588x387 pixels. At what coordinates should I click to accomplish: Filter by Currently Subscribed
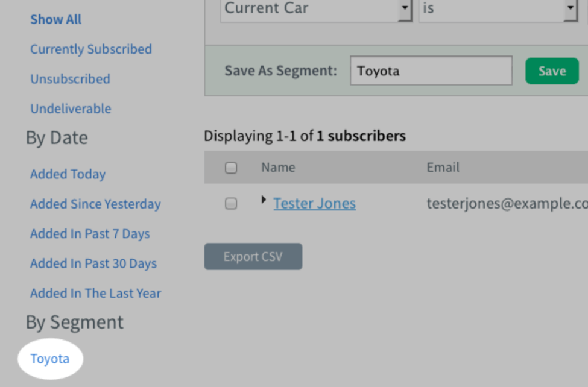click(91, 49)
